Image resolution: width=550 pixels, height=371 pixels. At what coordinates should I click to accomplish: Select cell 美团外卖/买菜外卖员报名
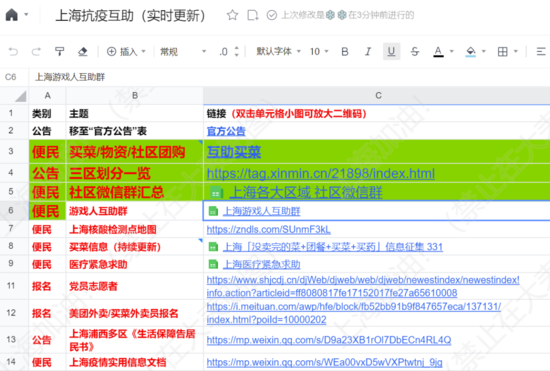(x=135, y=313)
